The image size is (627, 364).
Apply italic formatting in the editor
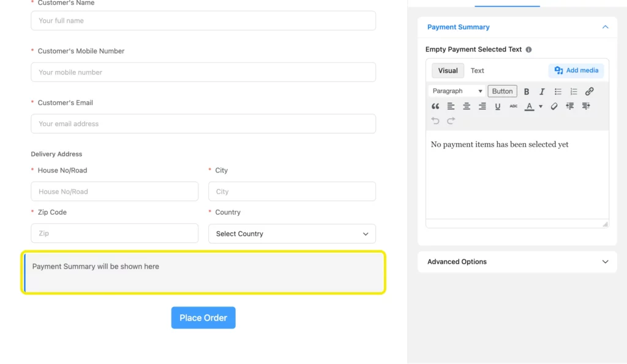[x=542, y=92]
